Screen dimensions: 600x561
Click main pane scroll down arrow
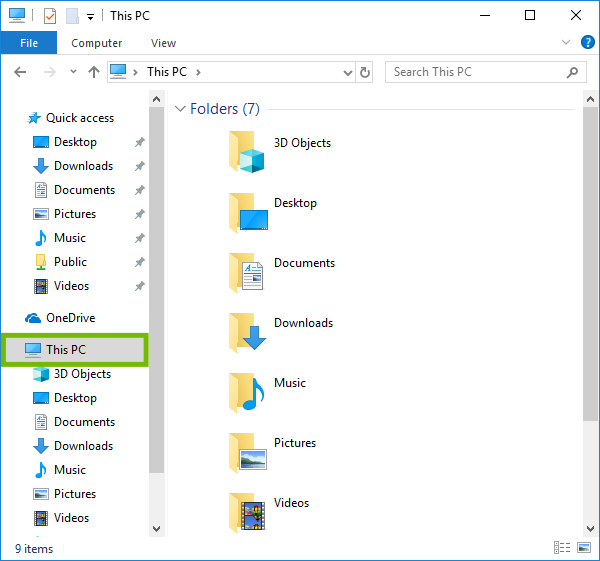(x=590, y=529)
